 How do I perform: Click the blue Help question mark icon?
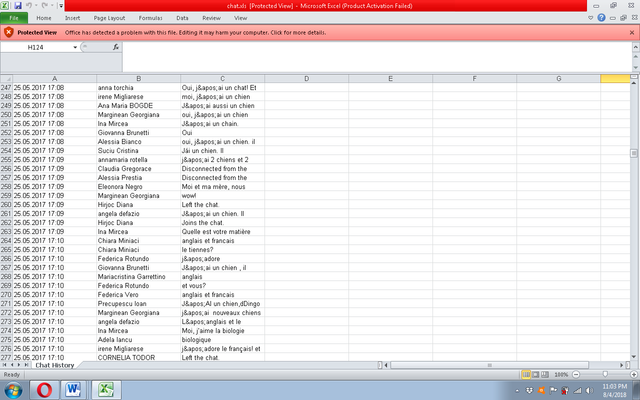(x=601, y=18)
